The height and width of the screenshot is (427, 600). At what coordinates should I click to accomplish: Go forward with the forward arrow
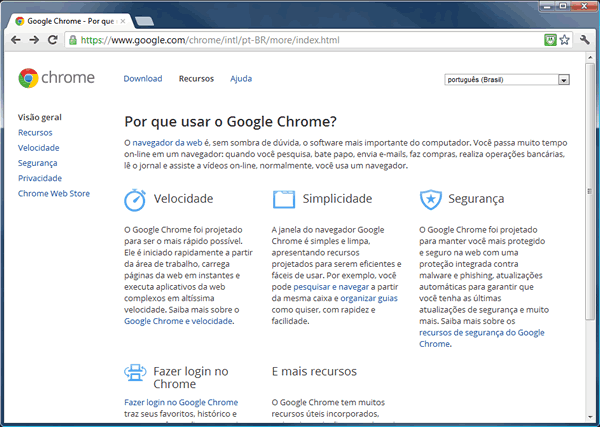[34, 40]
